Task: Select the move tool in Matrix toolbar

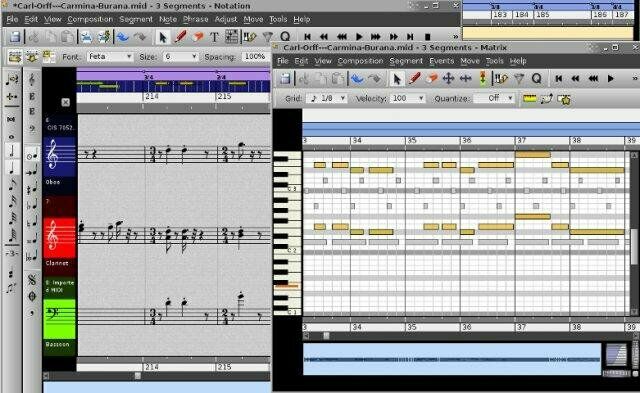Action: (x=448, y=78)
